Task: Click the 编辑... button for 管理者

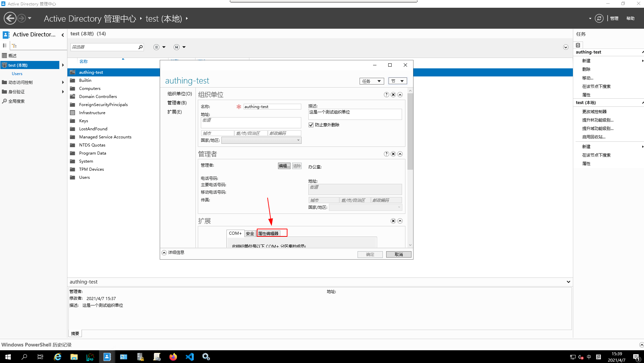Action: pyautogui.click(x=284, y=166)
